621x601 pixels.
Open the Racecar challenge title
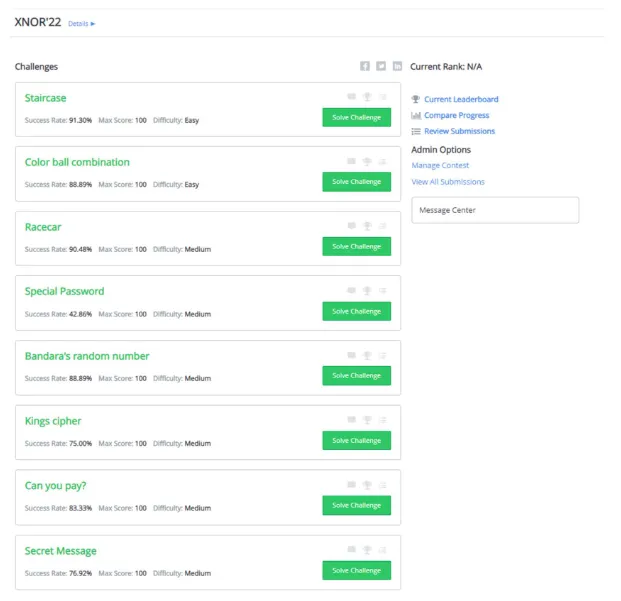43,227
